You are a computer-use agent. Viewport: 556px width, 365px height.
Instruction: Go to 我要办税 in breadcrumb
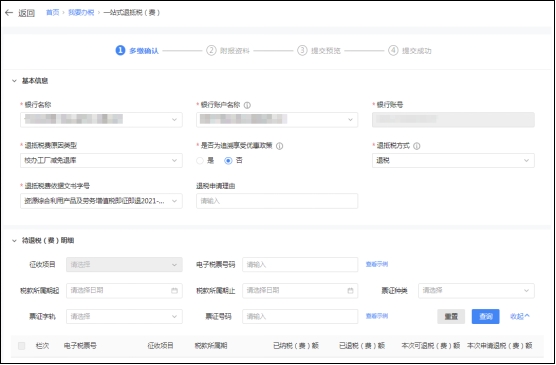coord(81,12)
